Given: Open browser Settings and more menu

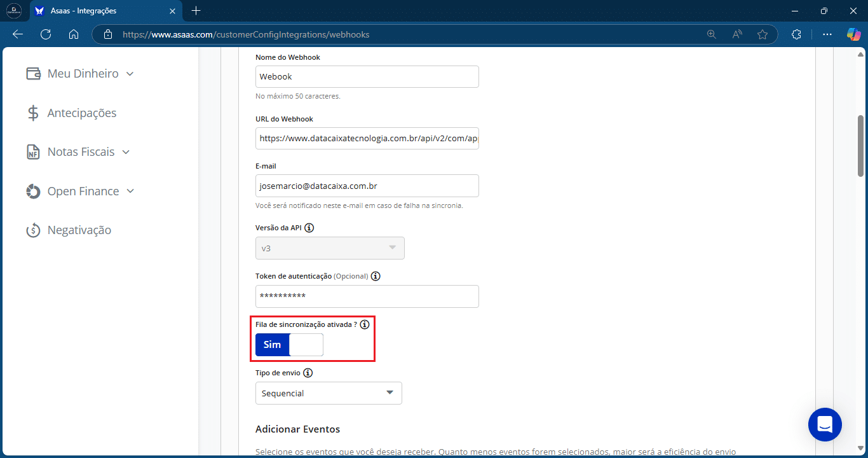Looking at the screenshot, I should pos(827,34).
